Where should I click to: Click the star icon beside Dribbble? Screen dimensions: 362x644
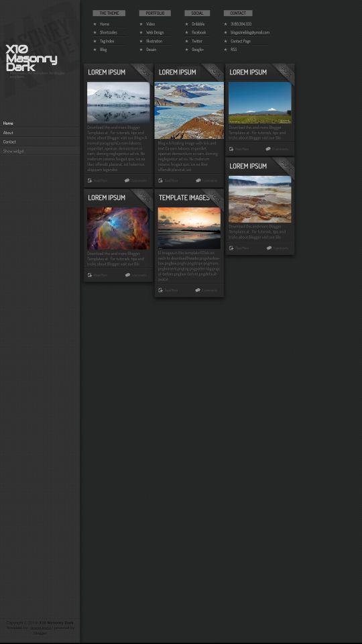(x=187, y=24)
